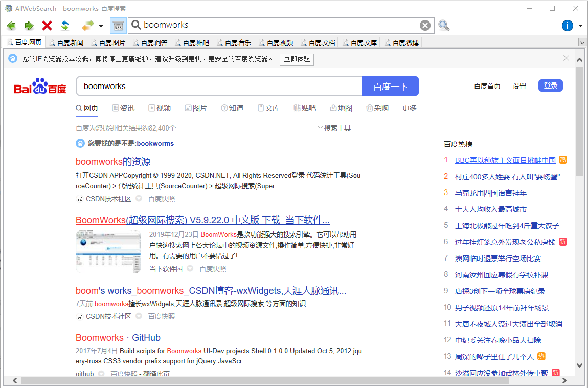This screenshot has width=588, height=388.
Task: Click the green Back arrow icon
Action: [x=11, y=26]
